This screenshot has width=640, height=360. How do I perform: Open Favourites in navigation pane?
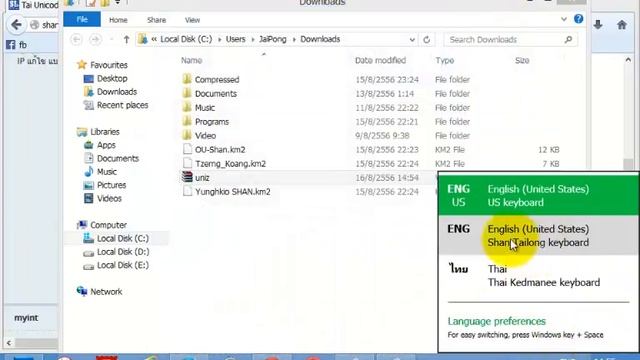(x=109, y=65)
